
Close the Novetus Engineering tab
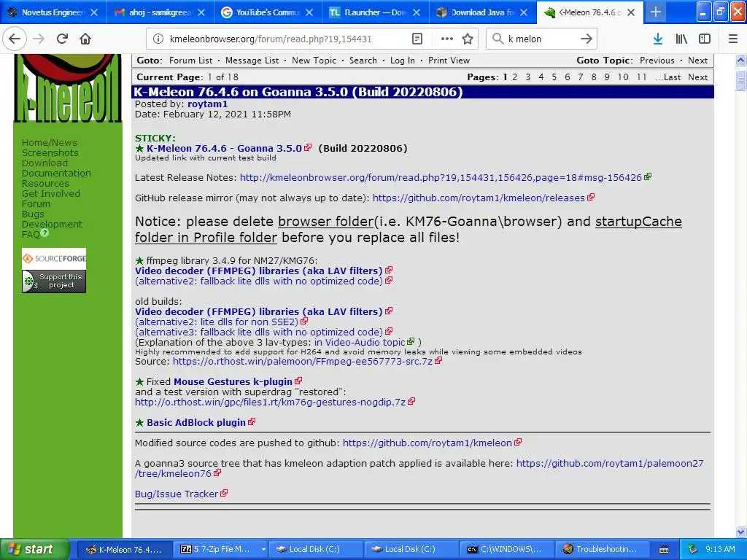tap(94, 12)
